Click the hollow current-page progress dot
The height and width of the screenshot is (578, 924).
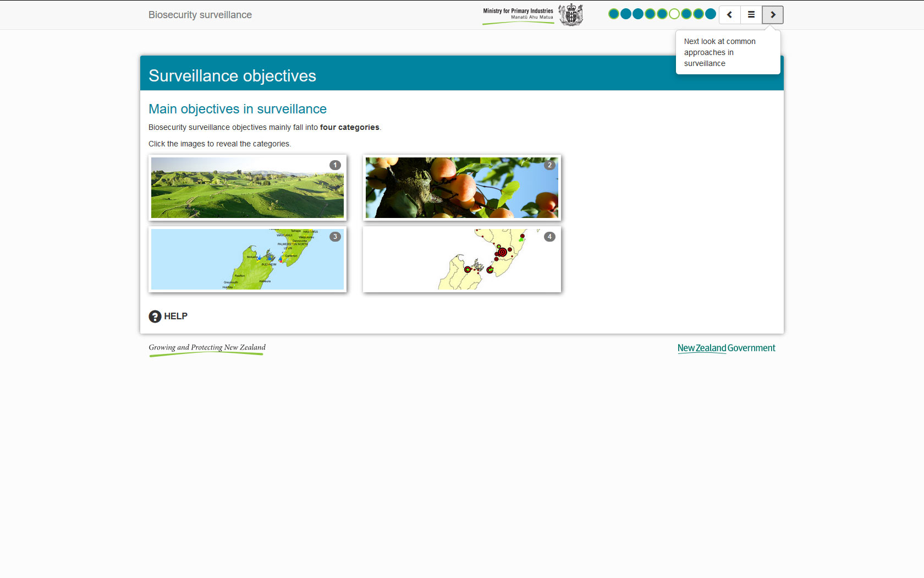tap(674, 14)
